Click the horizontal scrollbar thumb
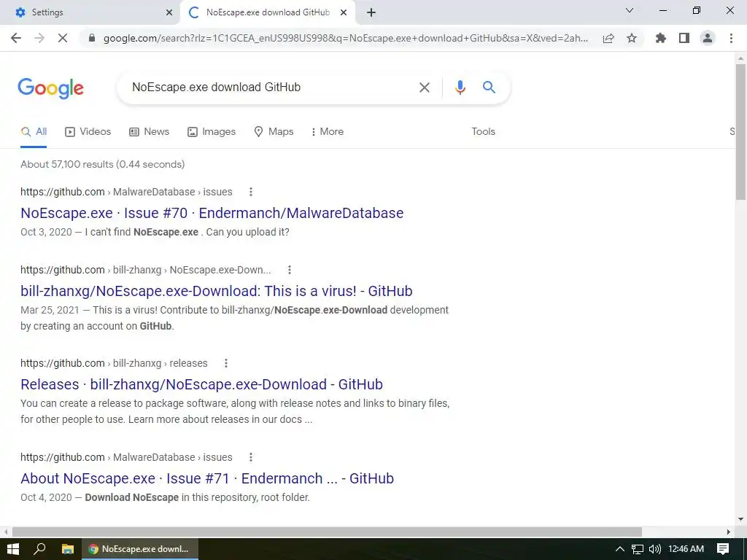Screen dimensions: 747x560 pyautogui.click(x=327, y=532)
